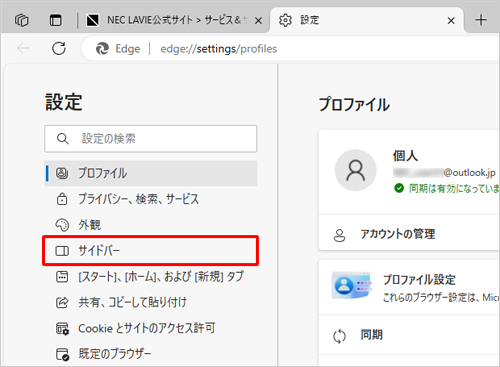
Task: Open 外観 settings
Action: [x=151, y=225]
